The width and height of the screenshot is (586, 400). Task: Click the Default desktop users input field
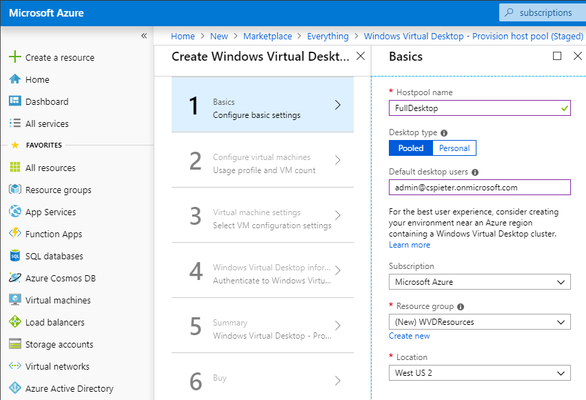pyautogui.click(x=479, y=187)
